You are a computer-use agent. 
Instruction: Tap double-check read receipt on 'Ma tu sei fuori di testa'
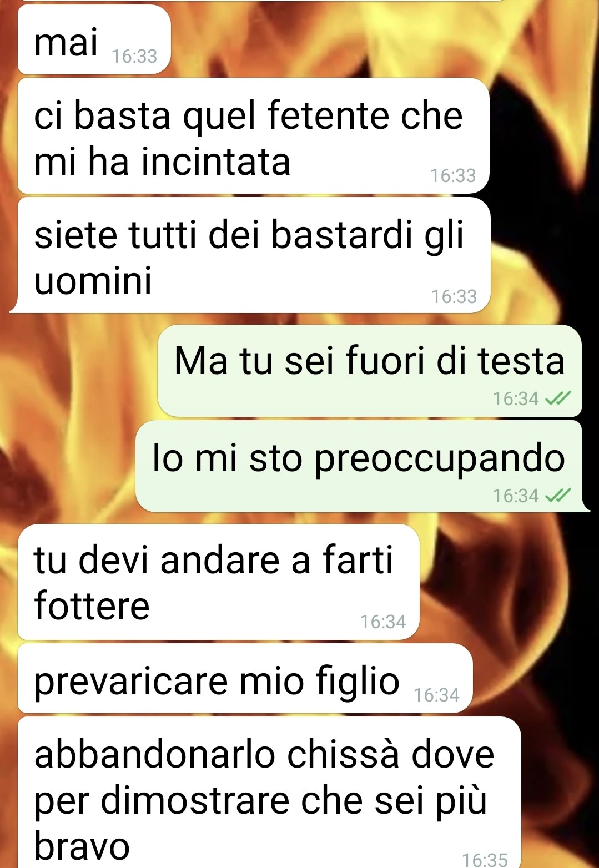tap(557, 398)
